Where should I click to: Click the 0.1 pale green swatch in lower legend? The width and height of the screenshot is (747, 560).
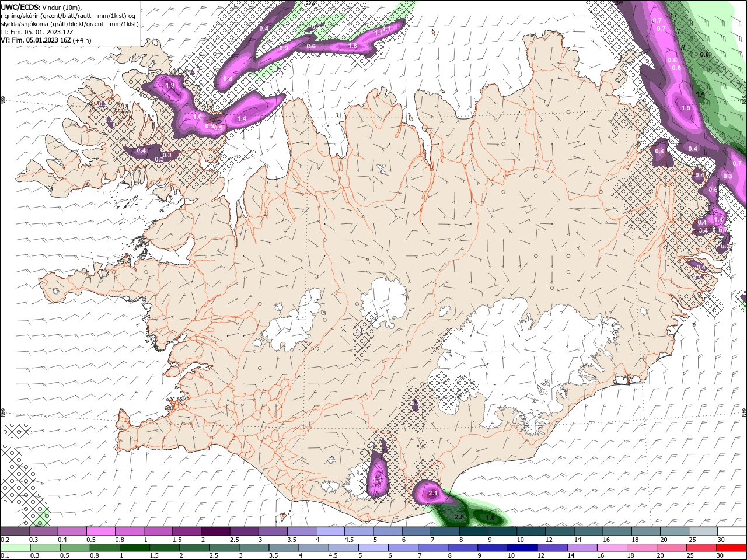(x=16, y=547)
